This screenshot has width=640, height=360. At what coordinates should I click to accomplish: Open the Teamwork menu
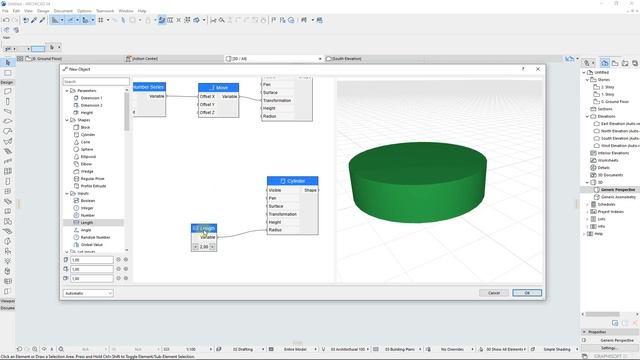tap(105, 11)
